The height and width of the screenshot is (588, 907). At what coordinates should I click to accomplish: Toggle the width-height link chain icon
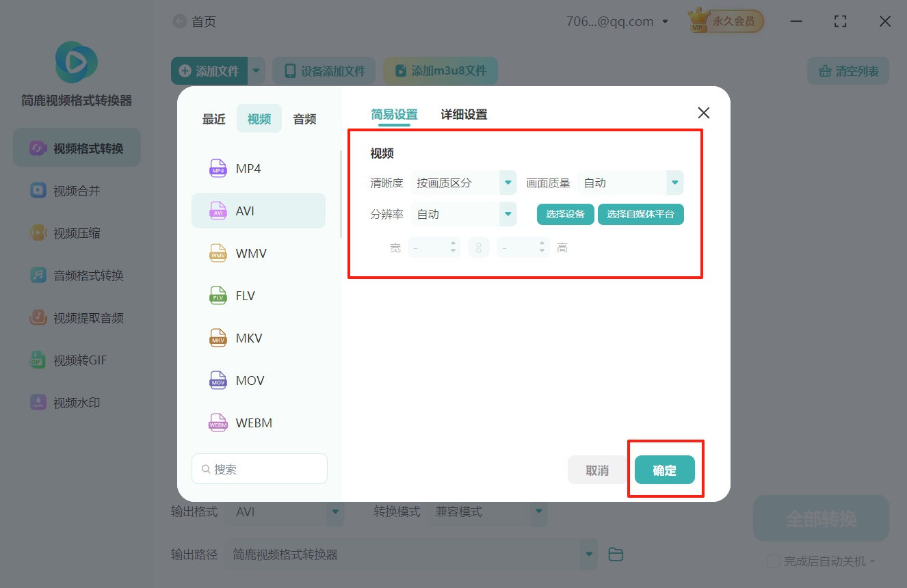point(478,247)
